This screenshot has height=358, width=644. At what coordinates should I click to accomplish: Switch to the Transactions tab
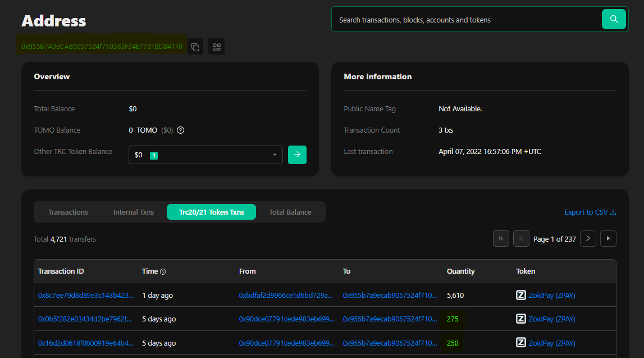(x=68, y=212)
